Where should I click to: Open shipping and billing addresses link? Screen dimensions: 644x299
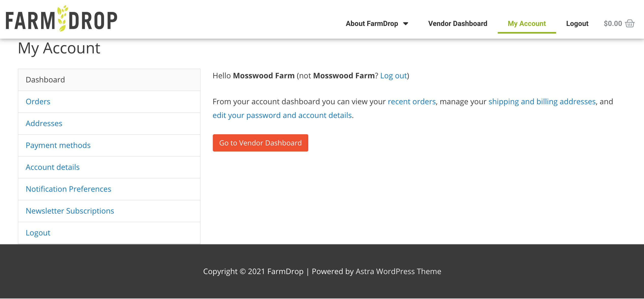pyautogui.click(x=542, y=101)
